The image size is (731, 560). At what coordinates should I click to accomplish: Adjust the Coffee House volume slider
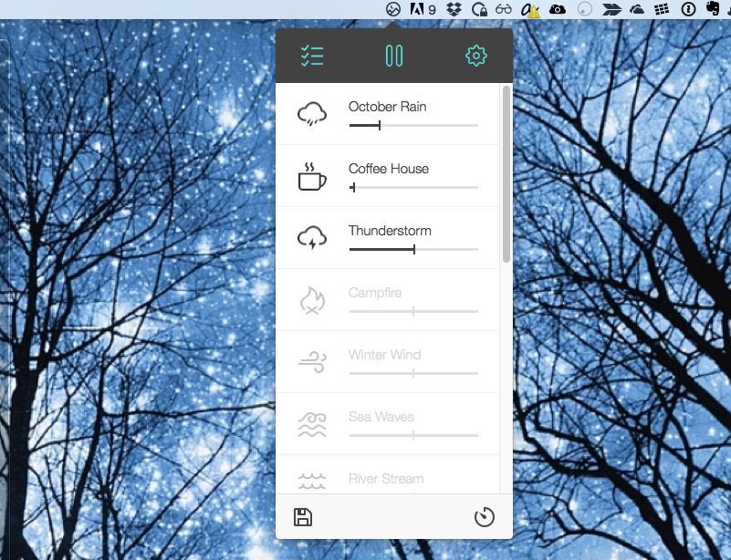click(413, 187)
